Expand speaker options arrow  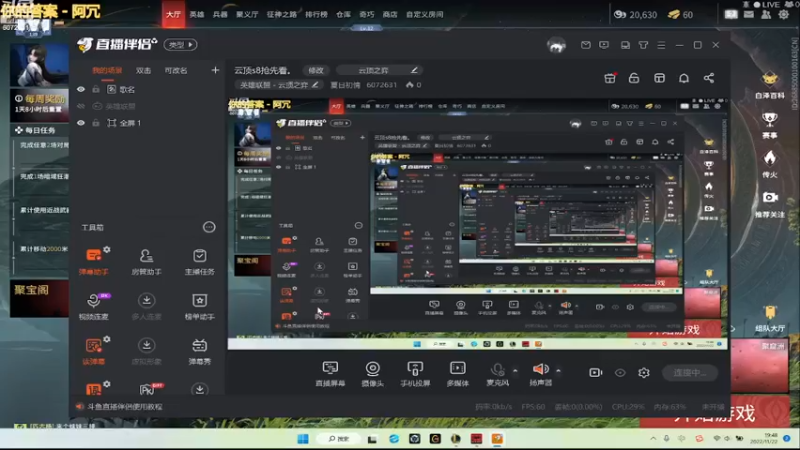pyautogui.click(x=558, y=370)
